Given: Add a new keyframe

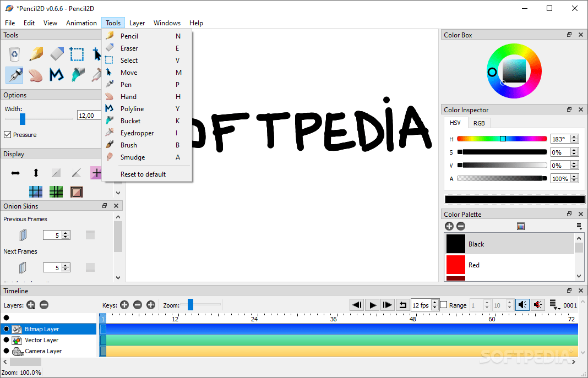Looking at the screenshot, I should click(x=124, y=305).
